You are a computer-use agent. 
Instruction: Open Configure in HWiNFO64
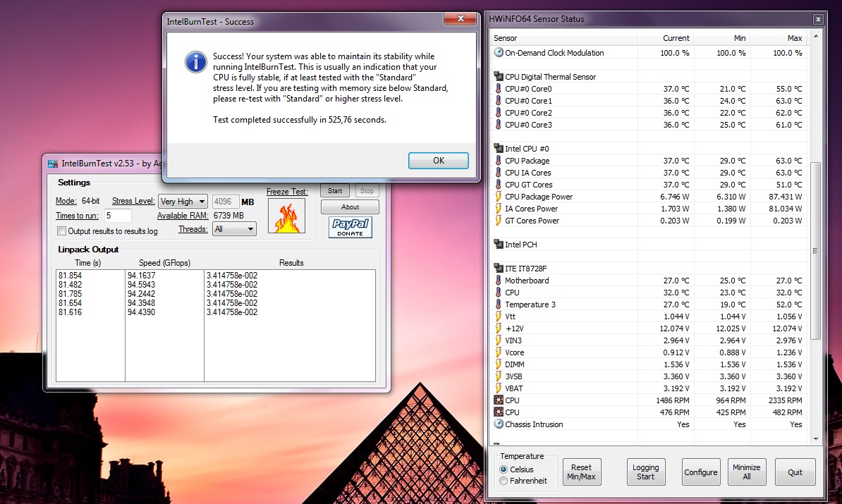click(x=701, y=472)
